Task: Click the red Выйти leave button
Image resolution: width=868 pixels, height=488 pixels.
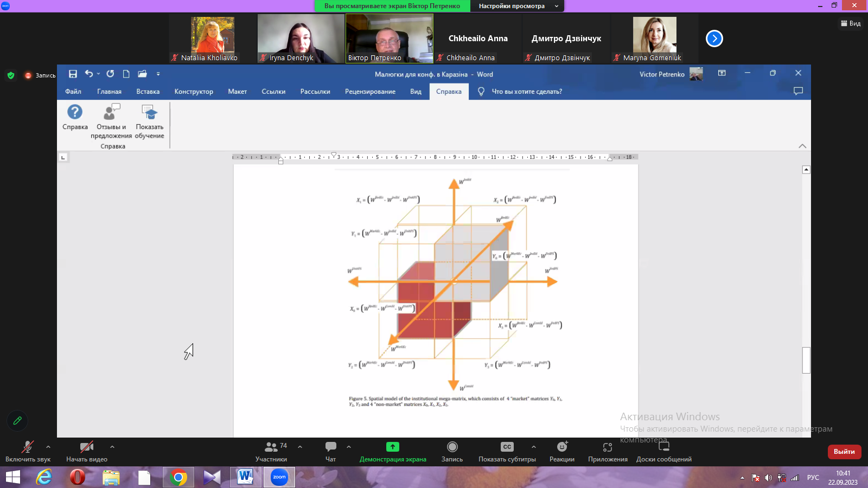Action: pyautogui.click(x=844, y=452)
